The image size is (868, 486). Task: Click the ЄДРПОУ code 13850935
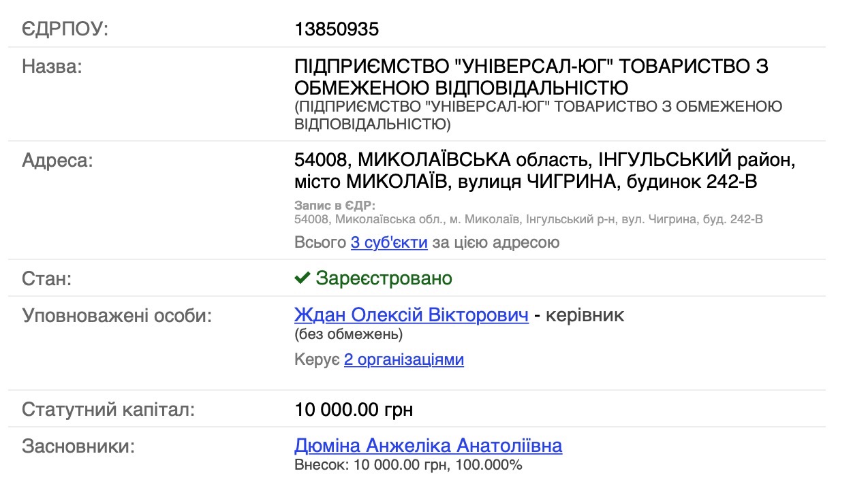[337, 29]
